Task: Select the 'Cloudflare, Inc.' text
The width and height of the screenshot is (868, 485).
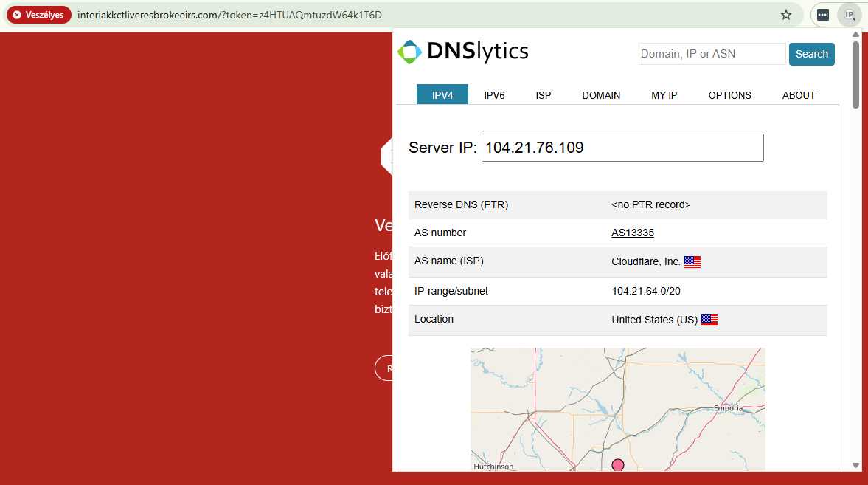Action: tap(645, 261)
